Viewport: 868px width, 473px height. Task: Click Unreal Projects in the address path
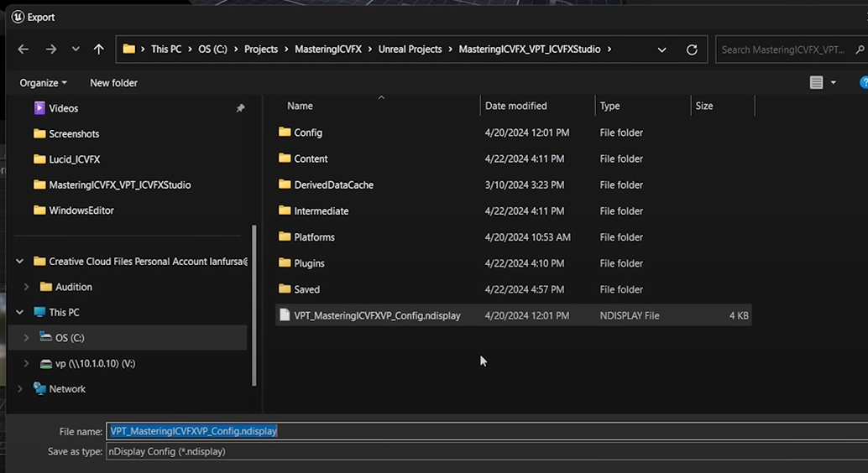pos(410,49)
